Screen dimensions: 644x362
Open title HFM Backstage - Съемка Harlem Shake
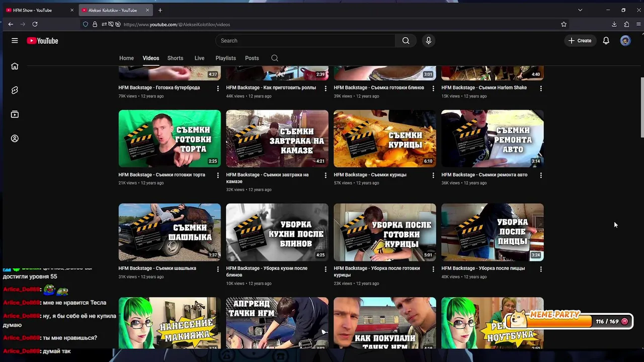pyautogui.click(x=484, y=87)
